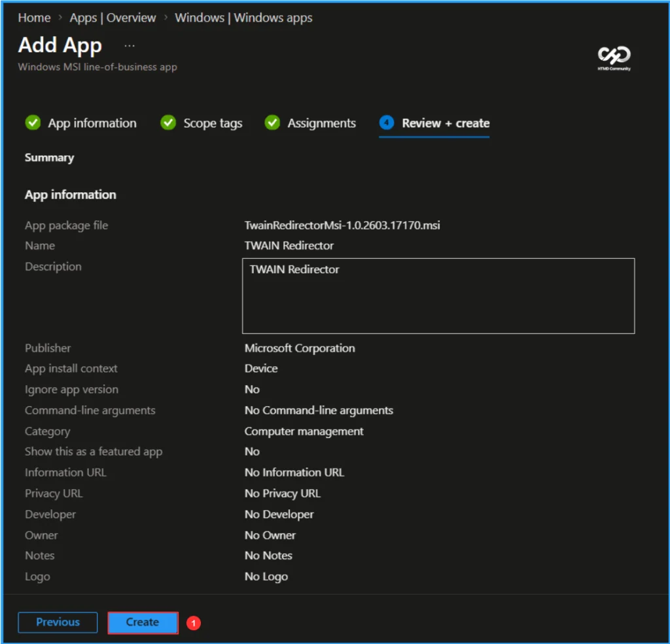Click the App package file label
This screenshot has width=670, height=644.
click(x=66, y=226)
